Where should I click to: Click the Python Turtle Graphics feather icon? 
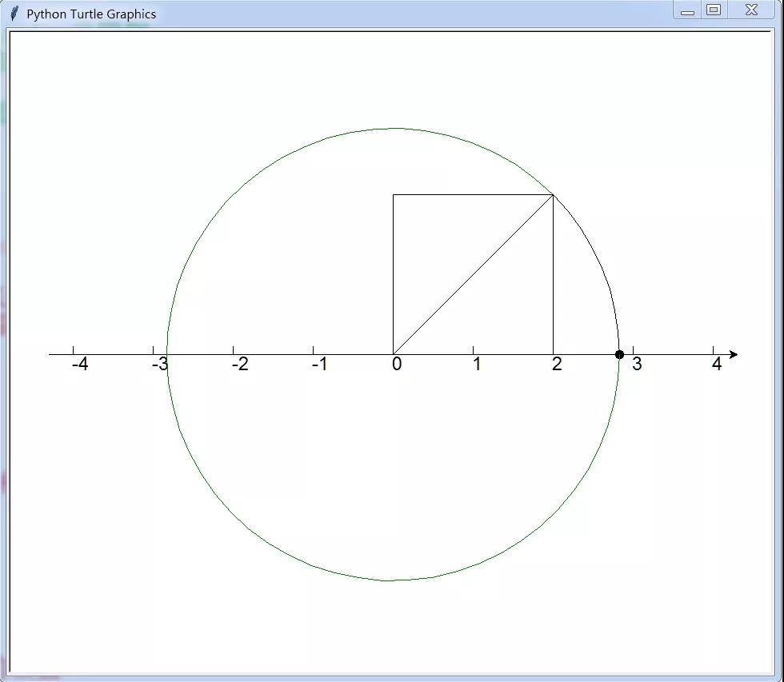pos(14,14)
